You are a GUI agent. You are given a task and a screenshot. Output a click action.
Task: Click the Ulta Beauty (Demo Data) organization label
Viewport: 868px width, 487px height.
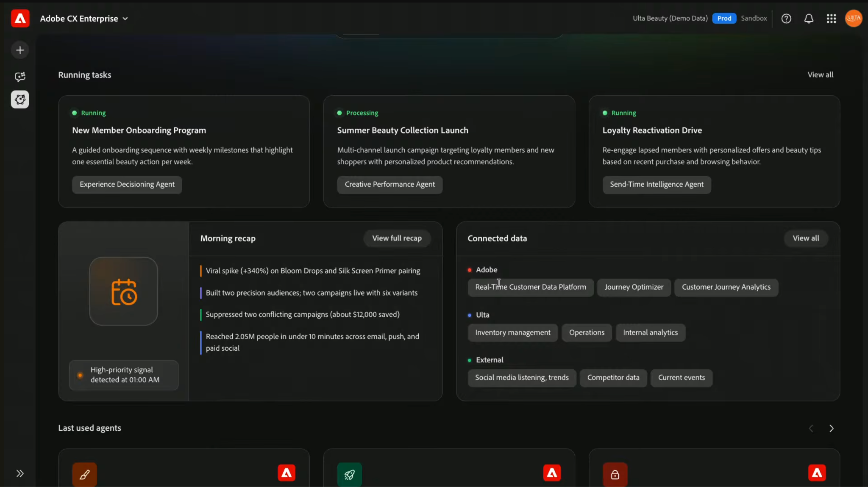tap(670, 18)
